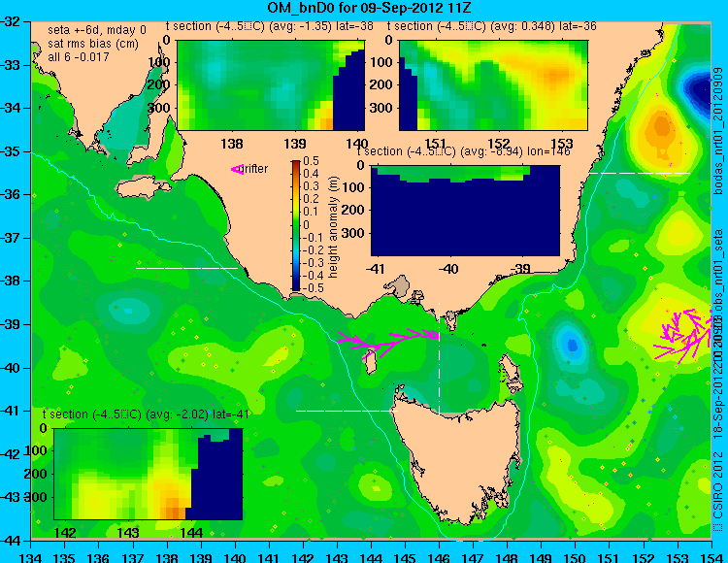Click the blue cold eddy east of Bass Strait
This screenshot has height=563, width=728.
pos(572,345)
